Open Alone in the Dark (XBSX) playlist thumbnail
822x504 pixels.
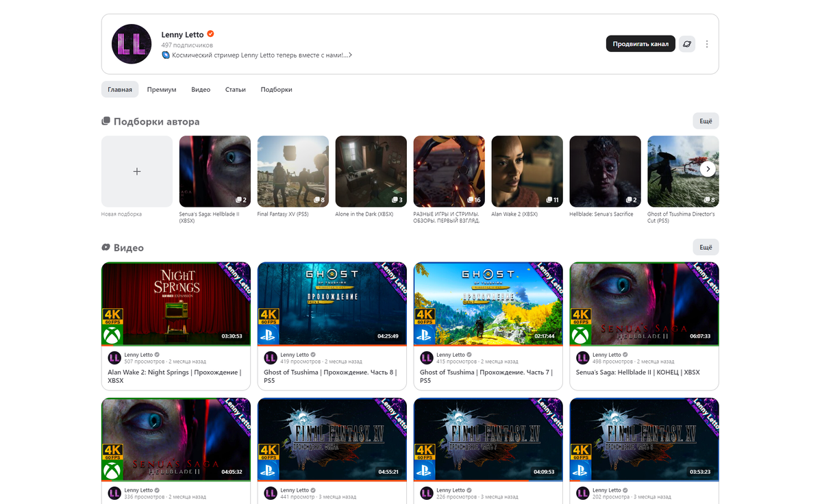click(x=371, y=171)
